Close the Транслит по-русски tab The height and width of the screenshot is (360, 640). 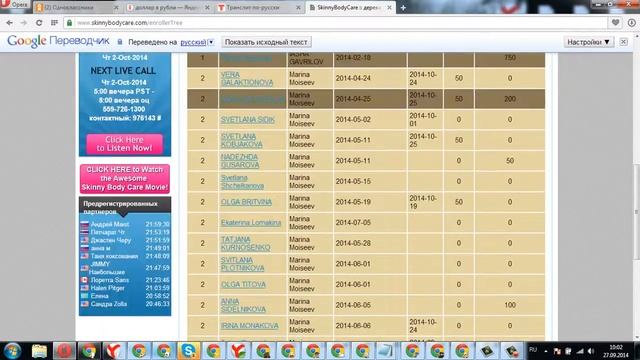click(298, 8)
